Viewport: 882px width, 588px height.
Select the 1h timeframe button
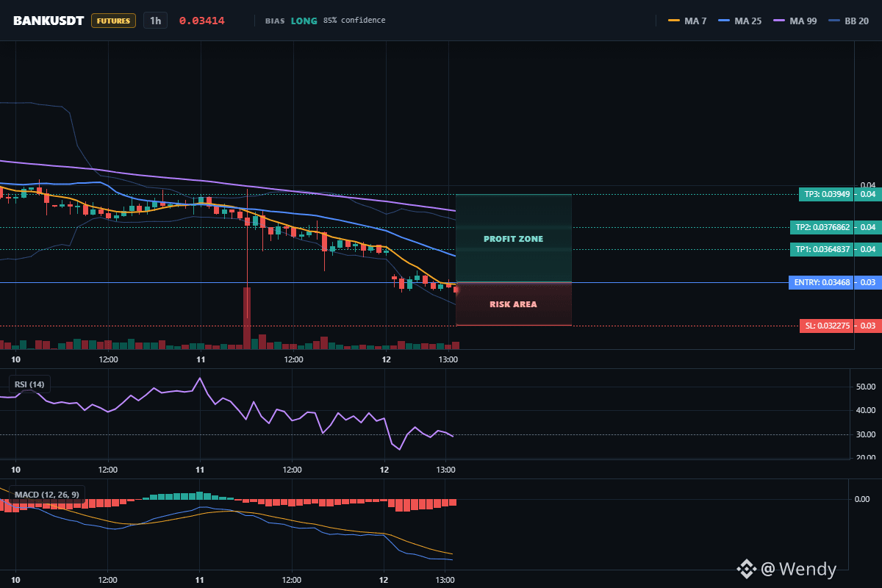click(x=155, y=21)
